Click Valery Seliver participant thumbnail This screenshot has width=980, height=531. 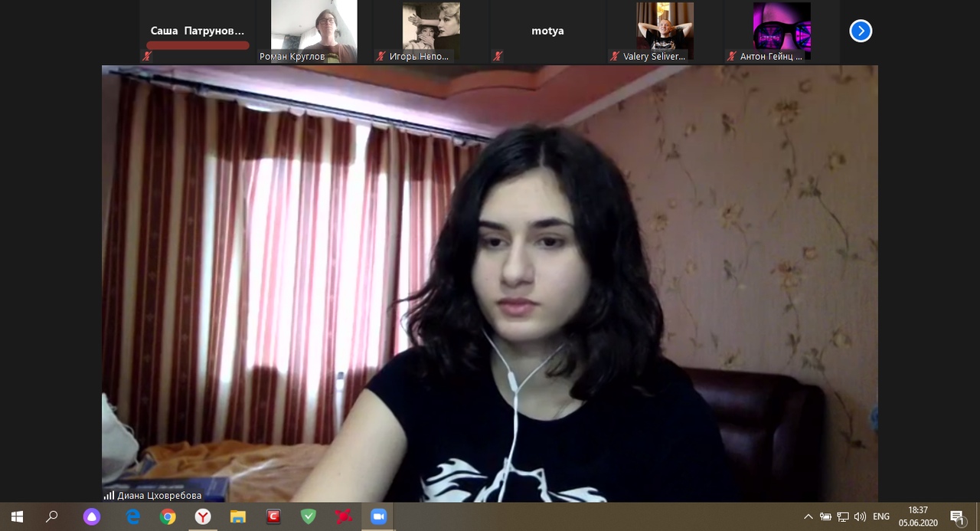pyautogui.click(x=664, y=31)
